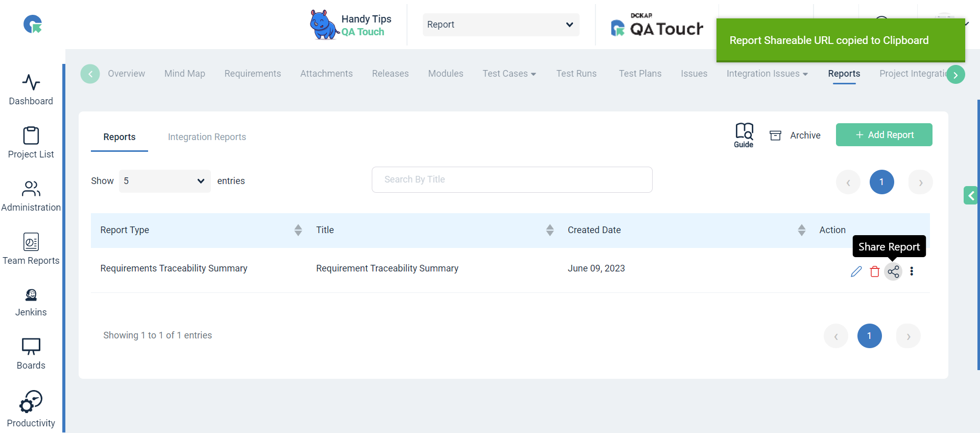
Task: Go to previous page in top pagination
Action: 848,182
